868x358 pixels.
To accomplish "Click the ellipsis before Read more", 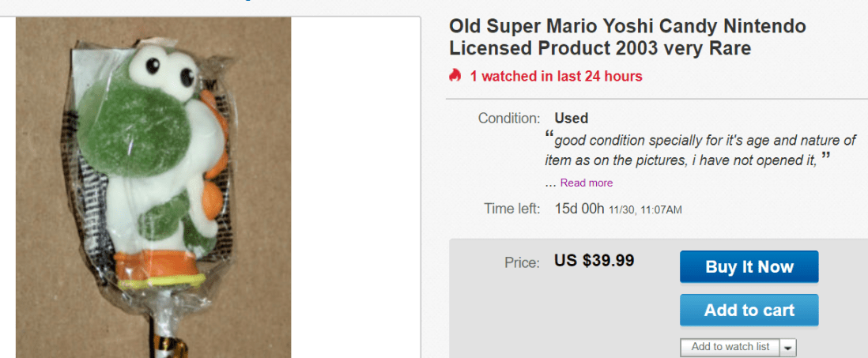I will point(550,183).
